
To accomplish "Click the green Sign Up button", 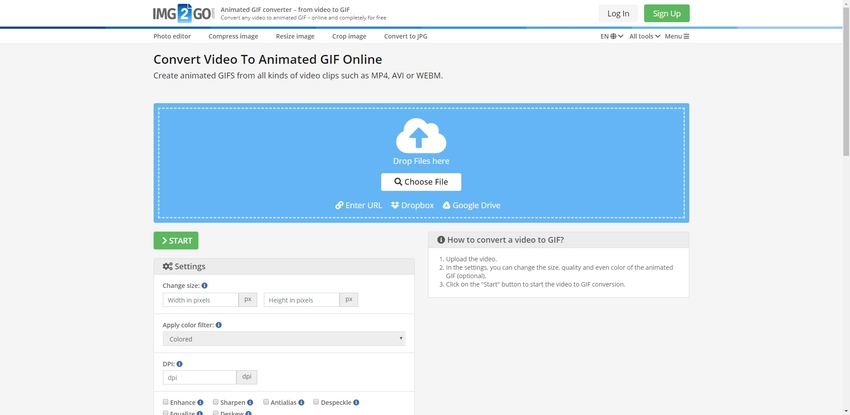I will click(667, 14).
